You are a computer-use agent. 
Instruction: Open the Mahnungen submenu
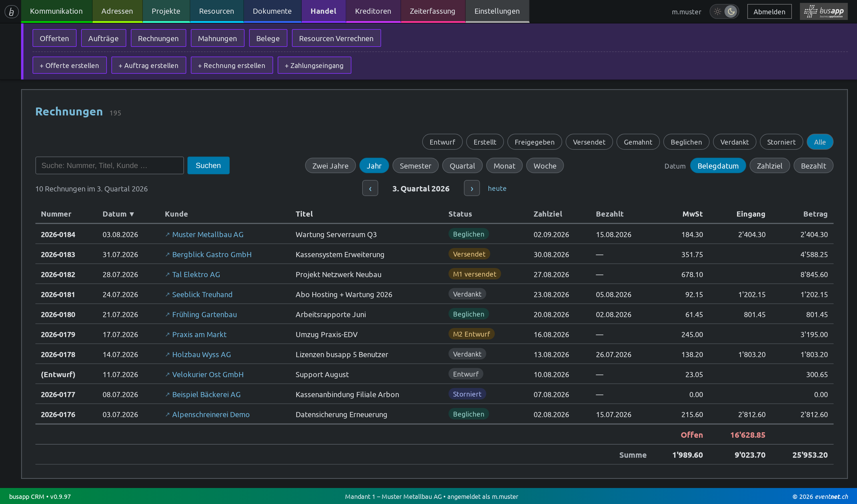217,38
